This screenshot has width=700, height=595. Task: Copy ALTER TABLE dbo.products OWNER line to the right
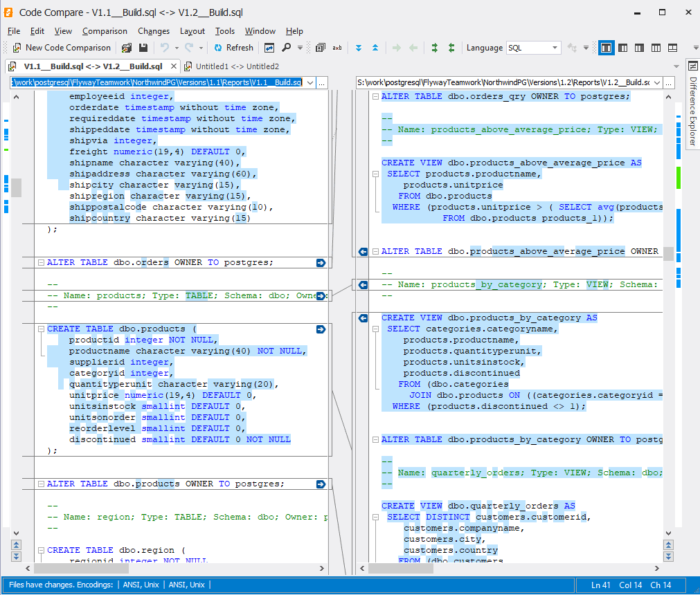click(321, 484)
